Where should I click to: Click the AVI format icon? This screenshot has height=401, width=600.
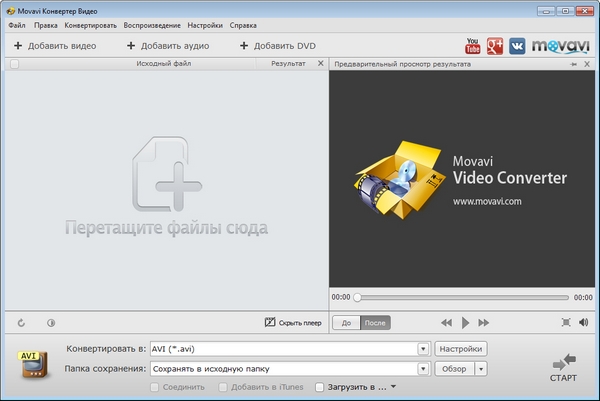pos(34,366)
